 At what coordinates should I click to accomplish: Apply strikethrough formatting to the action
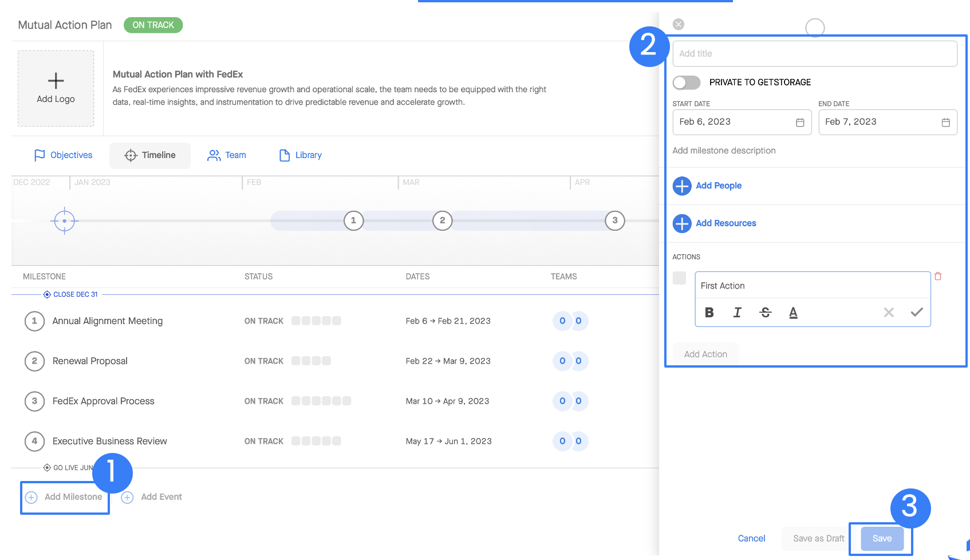point(766,312)
